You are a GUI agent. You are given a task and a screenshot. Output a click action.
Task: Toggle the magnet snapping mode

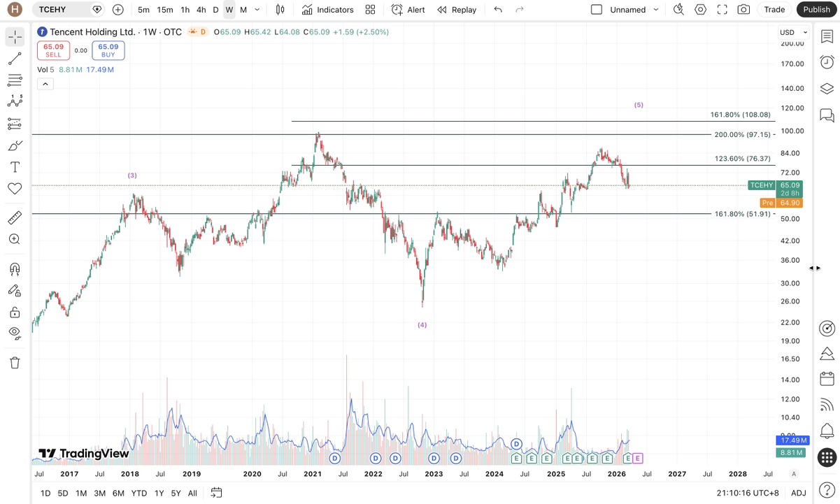pos(15,269)
